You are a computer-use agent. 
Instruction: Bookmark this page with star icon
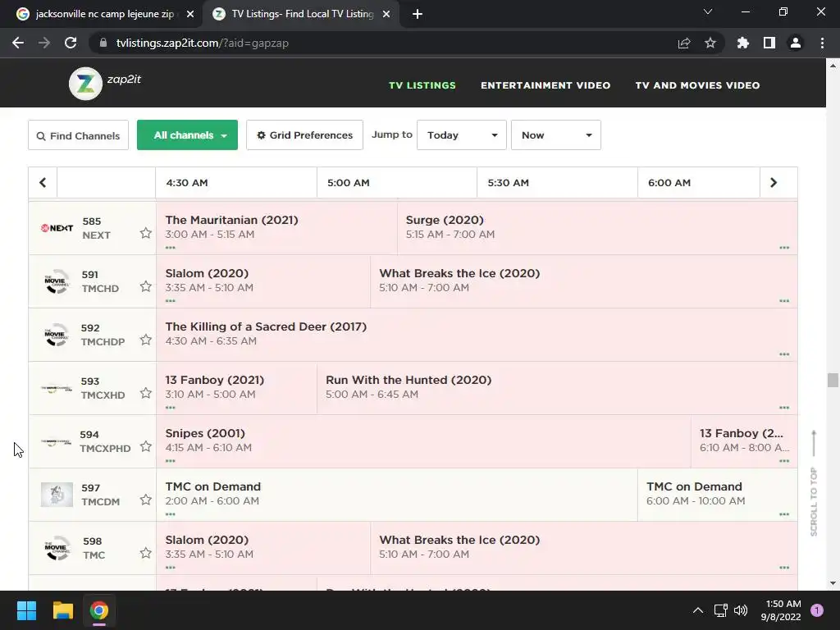[x=710, y=43]
